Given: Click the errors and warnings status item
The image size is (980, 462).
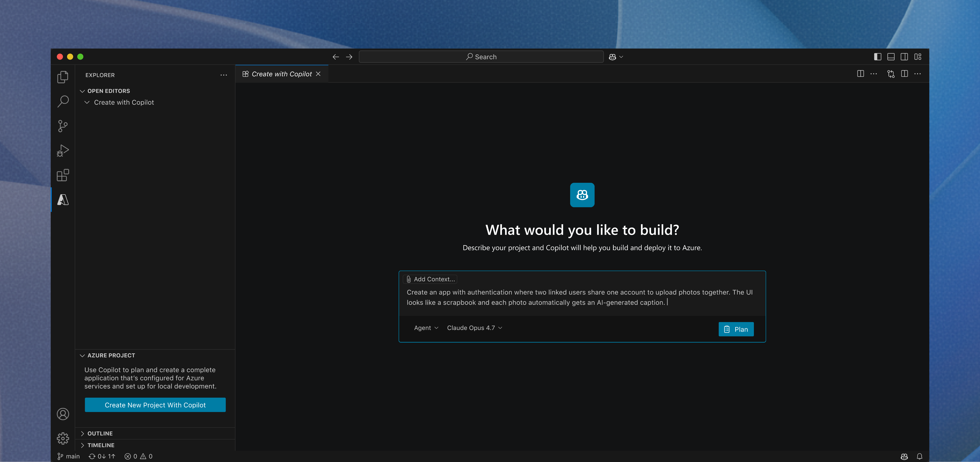Looking at the screenshot, I should [139, 456].
